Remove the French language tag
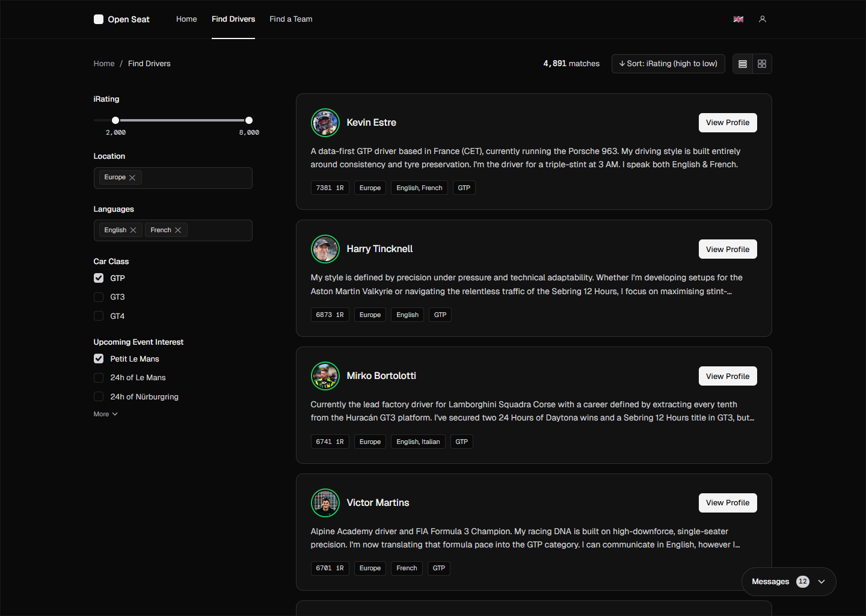 point(178,230)
